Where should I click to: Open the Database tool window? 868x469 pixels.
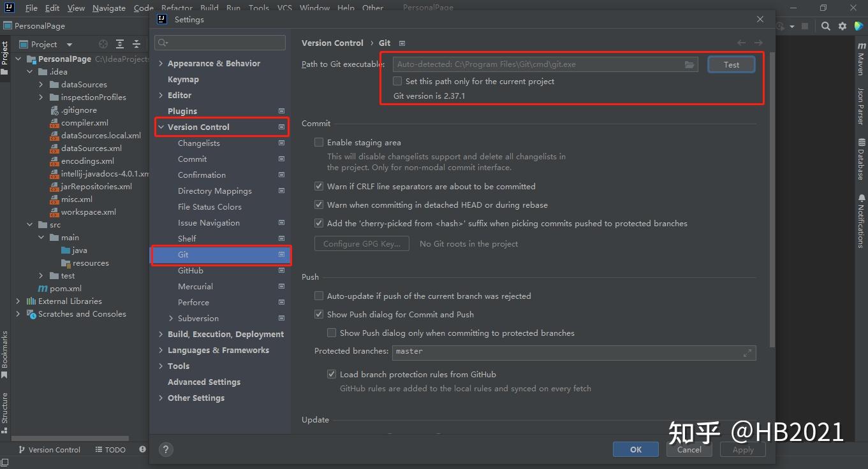pyautogui.click(x=861, y=159)
